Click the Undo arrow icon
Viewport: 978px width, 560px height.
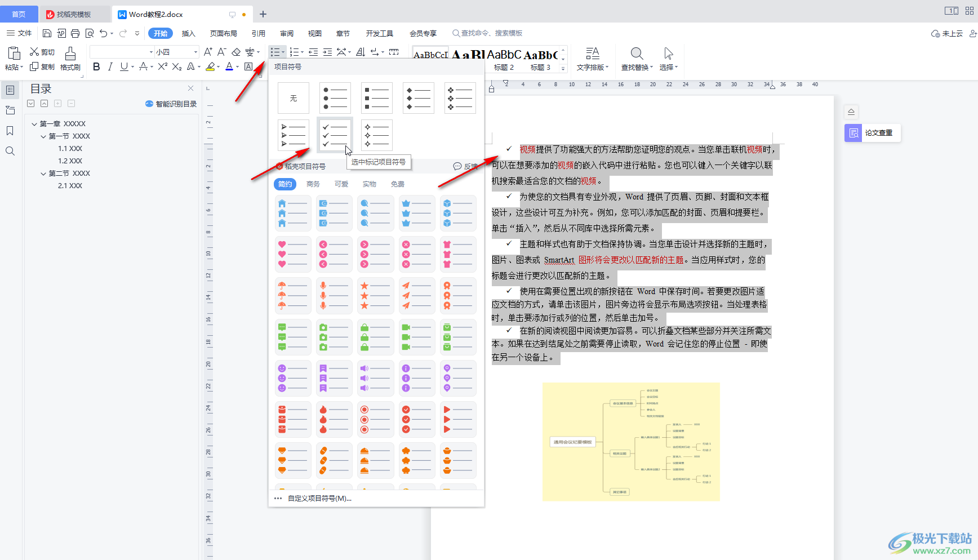pyautogui.click(x=104, y=33)
